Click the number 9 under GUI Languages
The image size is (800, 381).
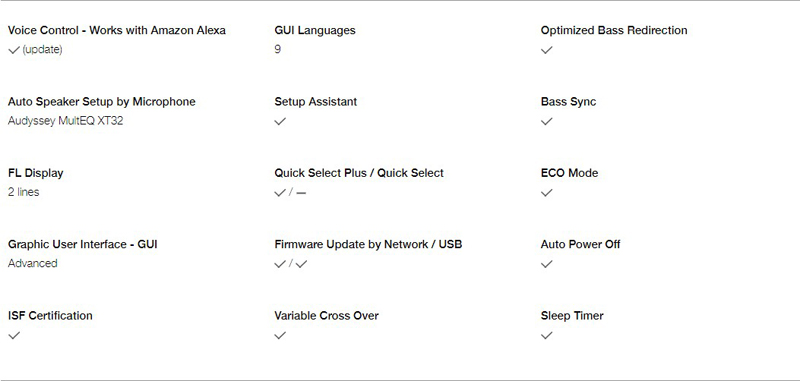tap(278, 49)
